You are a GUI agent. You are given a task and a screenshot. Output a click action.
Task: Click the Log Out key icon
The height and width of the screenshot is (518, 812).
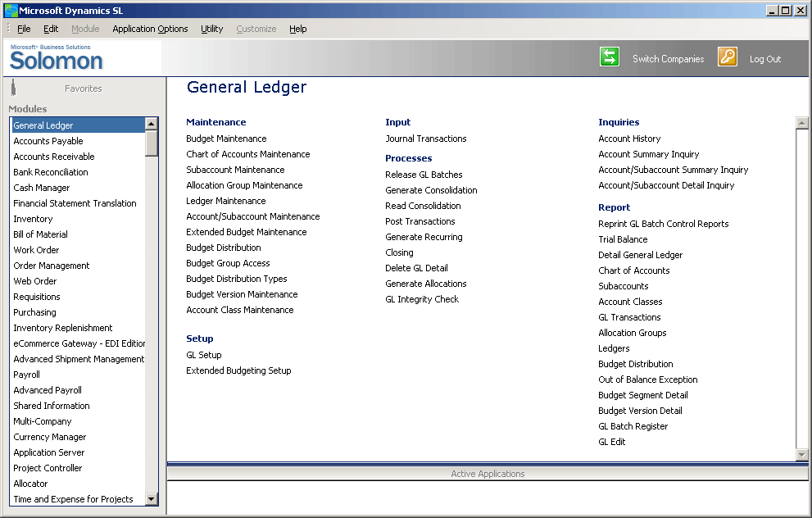tap(728, 57)
